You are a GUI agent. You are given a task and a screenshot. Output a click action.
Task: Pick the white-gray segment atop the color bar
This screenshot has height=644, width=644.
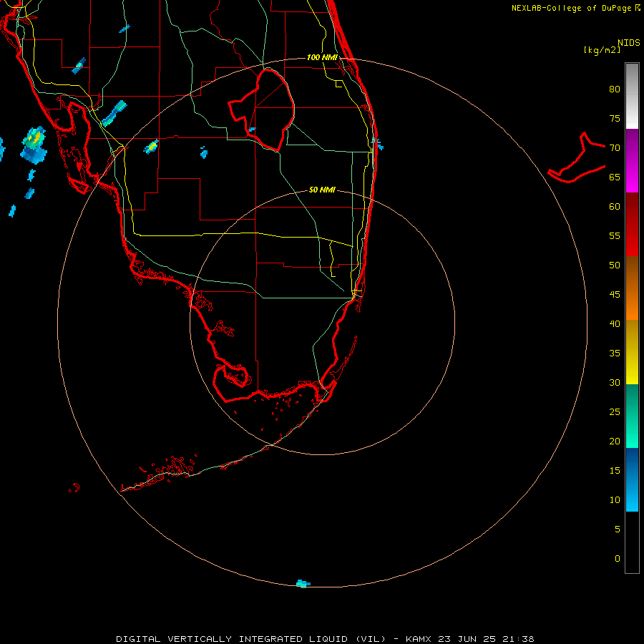click(632, 96)
